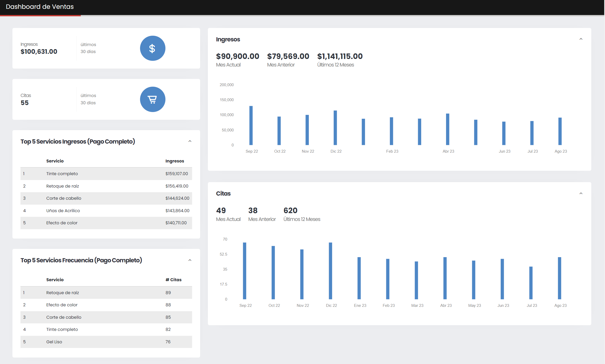The image size is (605, 364).
Task: Click the 620 Últimos 12 Meses citas figure
Action: (x=290, y=210)
